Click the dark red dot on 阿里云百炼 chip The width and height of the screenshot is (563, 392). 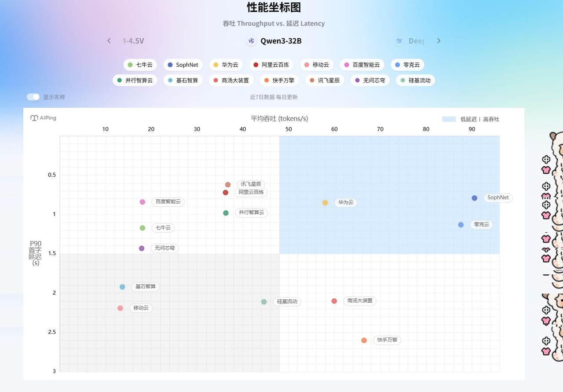pos(254,65)
